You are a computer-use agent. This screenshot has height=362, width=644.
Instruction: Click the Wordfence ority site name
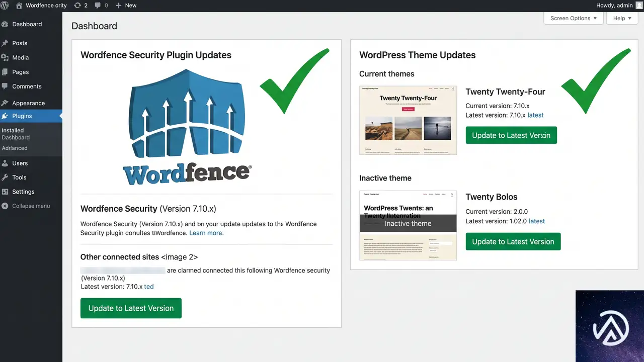coord(46,5)
